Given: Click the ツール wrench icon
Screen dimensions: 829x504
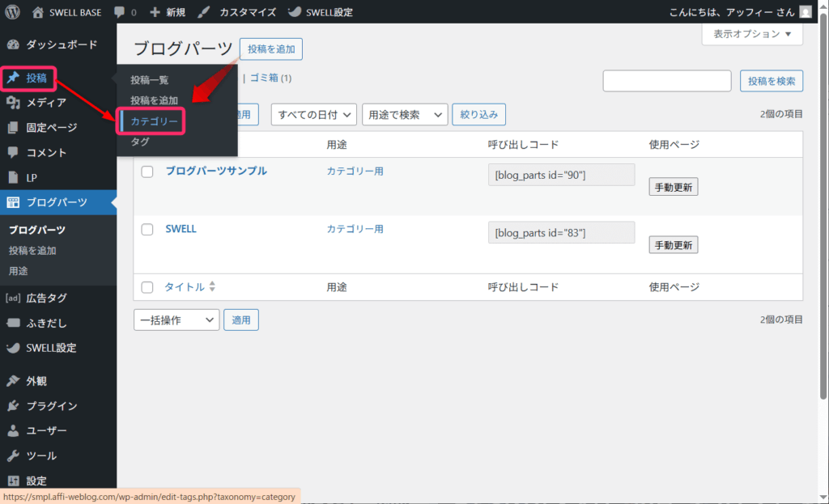Looking at the screenshot, I should [13, 455].
